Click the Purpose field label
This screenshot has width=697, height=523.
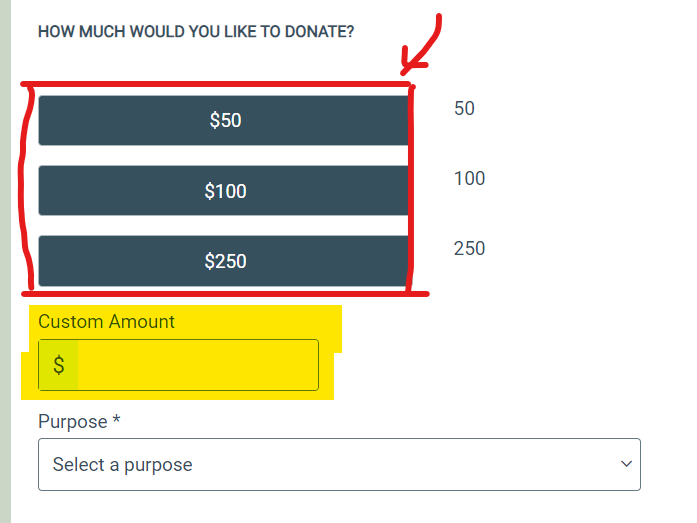72,422
